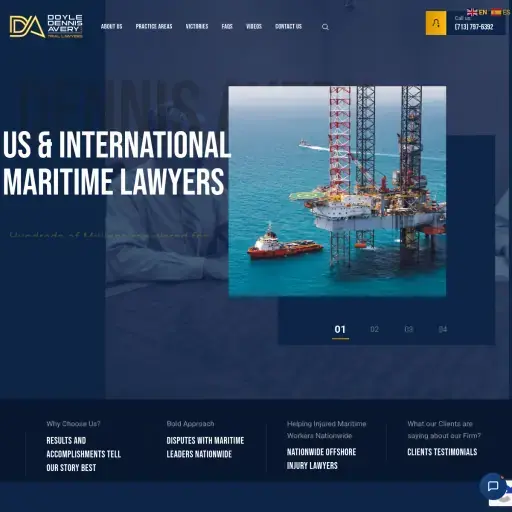Image resolution: width=512 pixels, height=512 pixels.
Task: Open the Videos menu item
Action: click(254, 26)
